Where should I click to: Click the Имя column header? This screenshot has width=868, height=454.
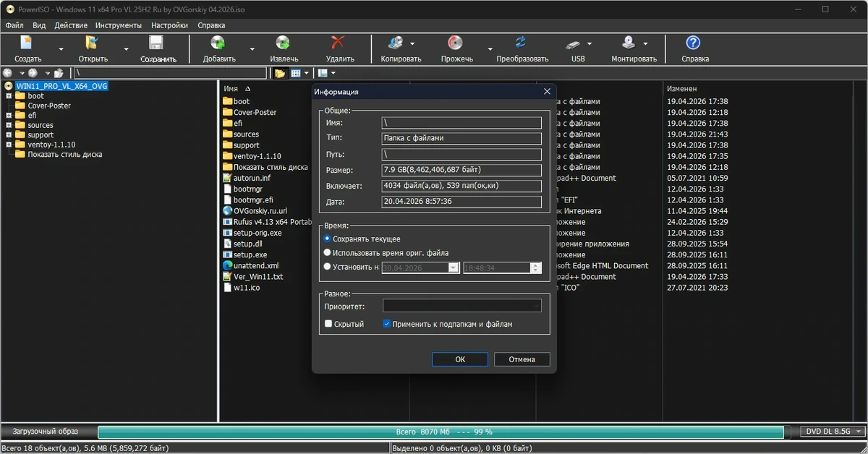point(231,88)
